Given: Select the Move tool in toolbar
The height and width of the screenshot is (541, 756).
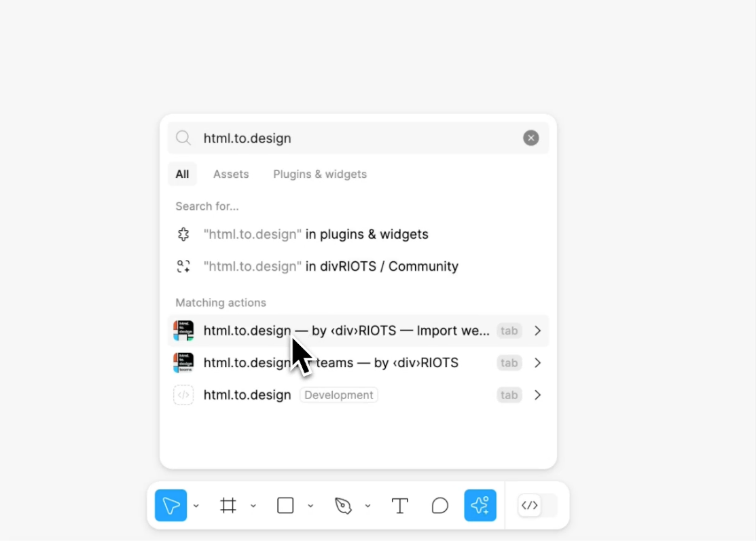Looking at the screenshot, I should 170,505.
